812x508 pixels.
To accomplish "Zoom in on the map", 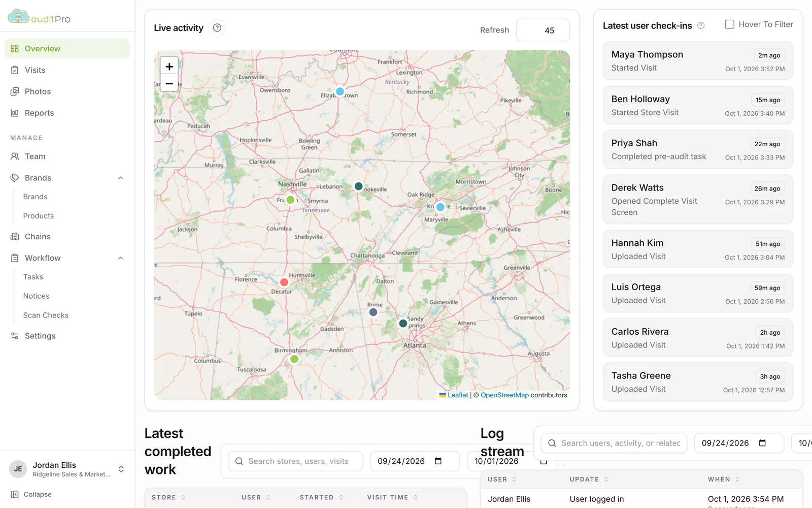I will (x=170, y=66).
